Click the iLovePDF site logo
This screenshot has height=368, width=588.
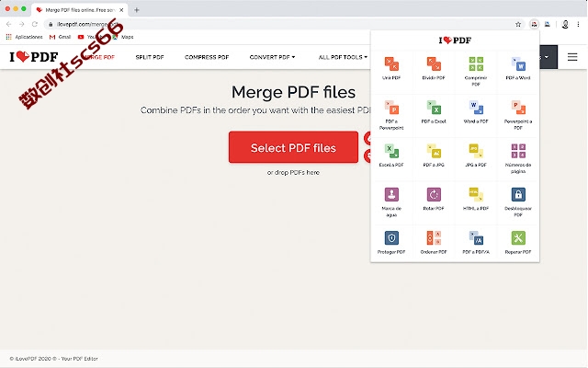click(x=34, y=57)
